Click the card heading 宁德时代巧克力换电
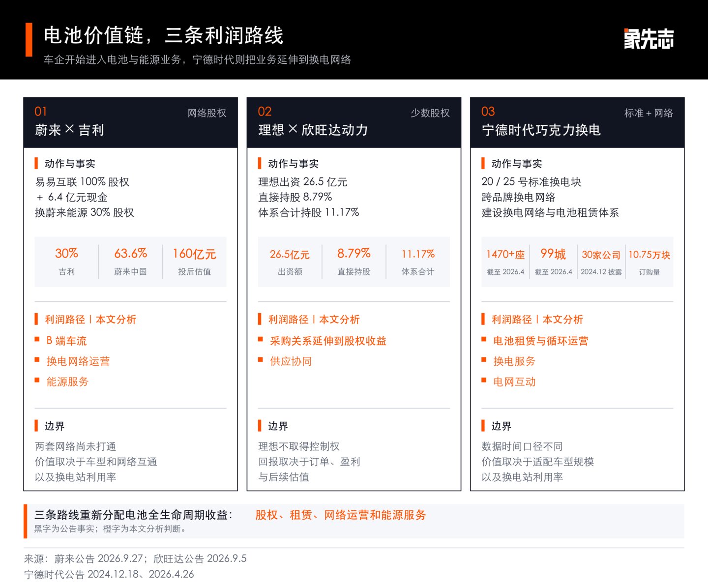This screenshot has height=588, width=708. (x=541, y=130)
